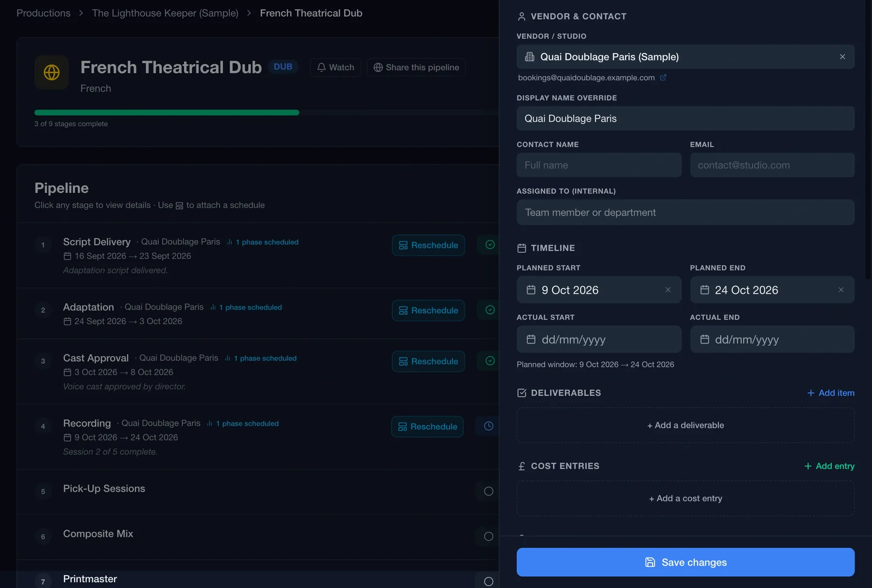872x588 pixels.
Task: Open Recording's 1 phase scheduled link
Action: tap(242, 424)
